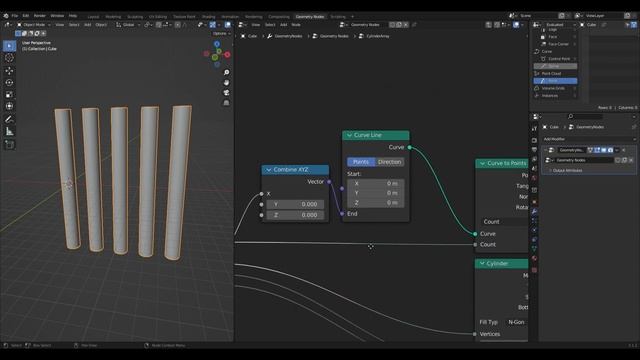This screenshot has height=360, width=640.
Task: Open the Object Data properties green tab
Action: (x=534, y=249)
